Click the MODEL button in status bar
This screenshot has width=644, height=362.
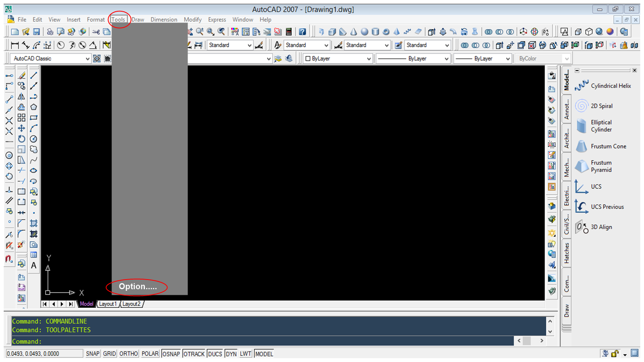[264, 354]
